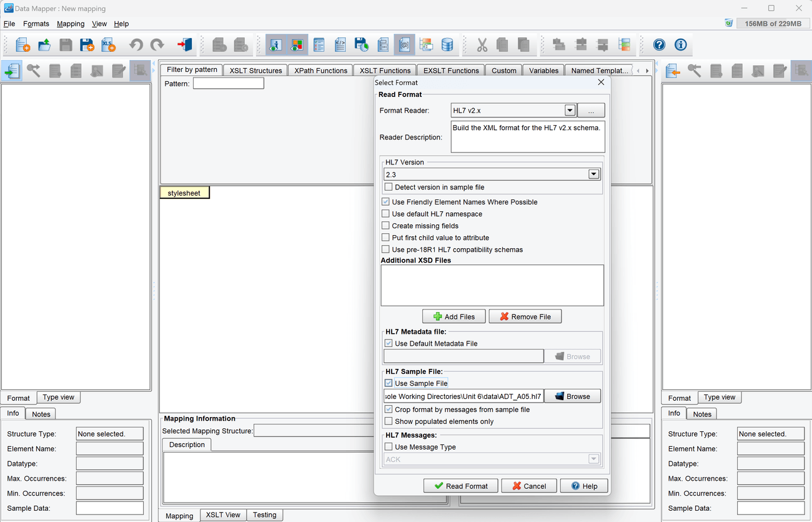Image resolution: width=812 pixels, height=522 pixels.
Task: Select the Save Mapping As icon
Action: point(87,44)
